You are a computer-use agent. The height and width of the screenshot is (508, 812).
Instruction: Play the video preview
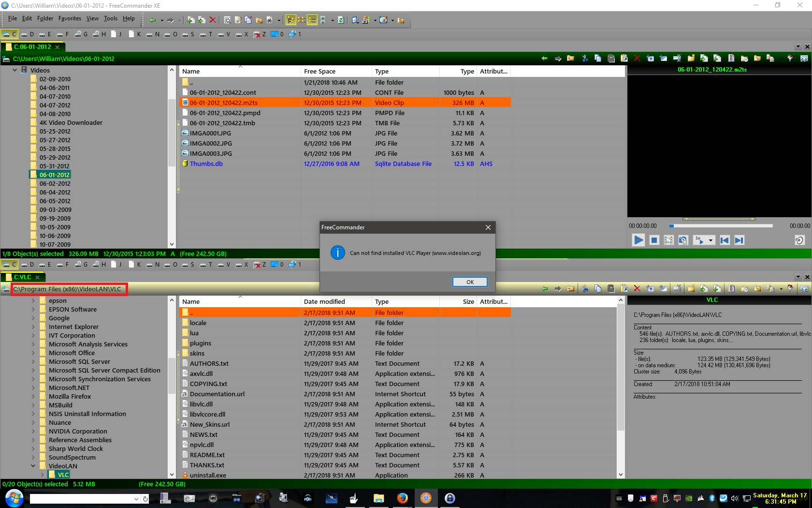[x=638, y=240]
